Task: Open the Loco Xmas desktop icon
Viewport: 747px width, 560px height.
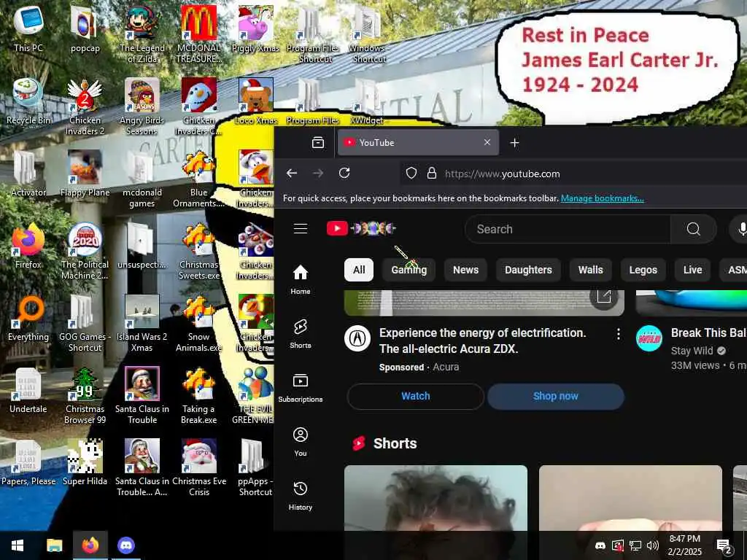Action: pyautogui.click(x=255, y=101)
